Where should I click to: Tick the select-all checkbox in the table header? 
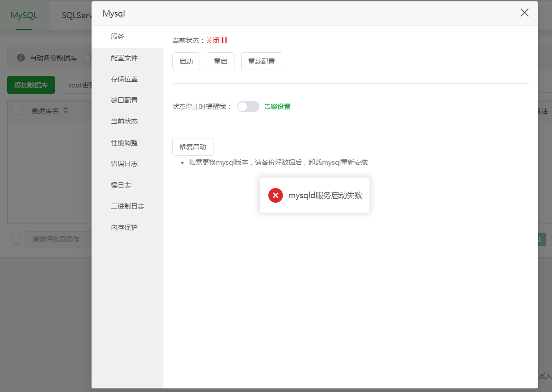click(x=17, y=110)
